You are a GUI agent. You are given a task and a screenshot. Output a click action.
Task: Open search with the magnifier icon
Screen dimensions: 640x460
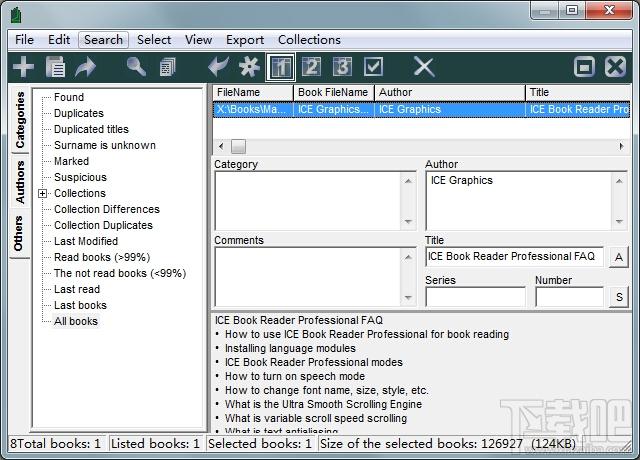pos(136,67)
